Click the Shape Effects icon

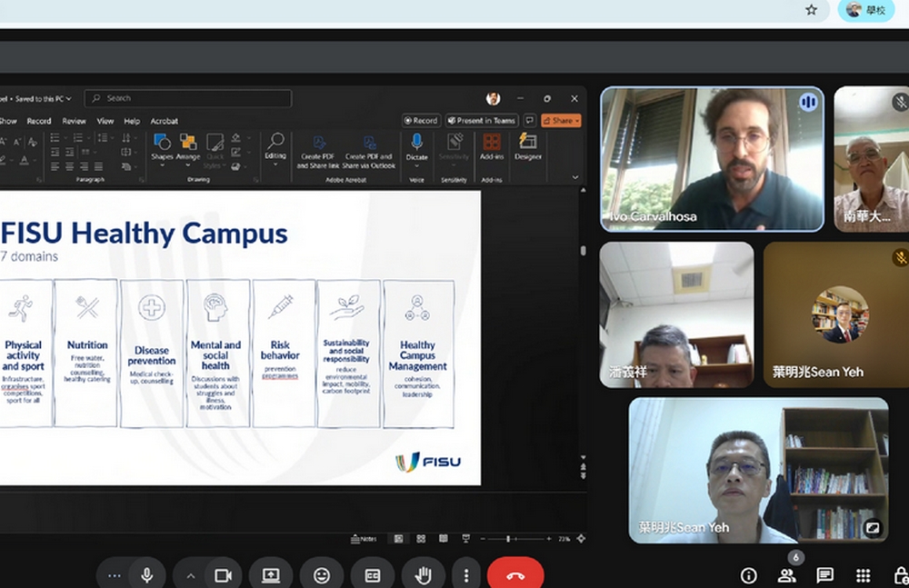(236, 167)
